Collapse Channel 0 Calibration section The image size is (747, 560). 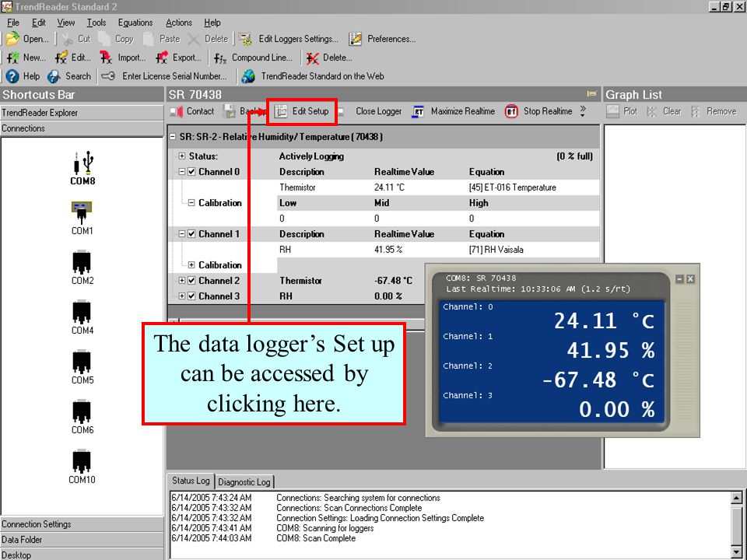[191, 203]
